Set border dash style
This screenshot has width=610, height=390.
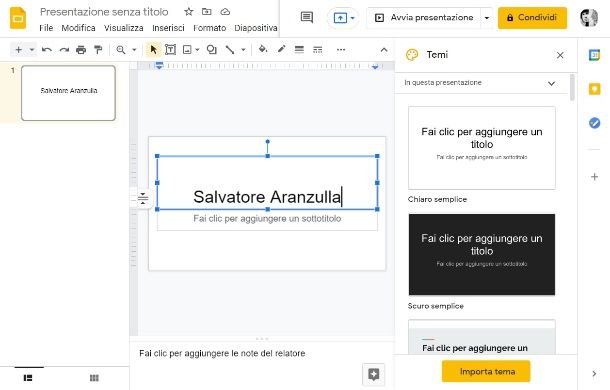[318, 49]
